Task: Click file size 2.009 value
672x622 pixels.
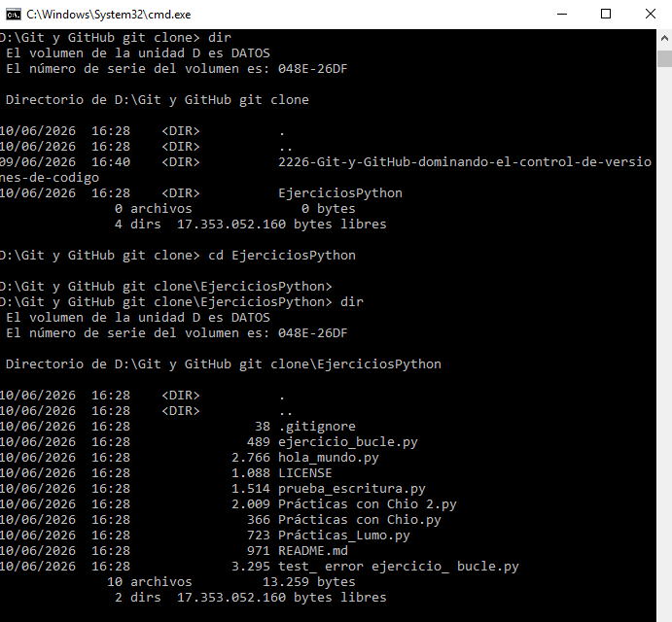Action: click(x=251, y=504)
